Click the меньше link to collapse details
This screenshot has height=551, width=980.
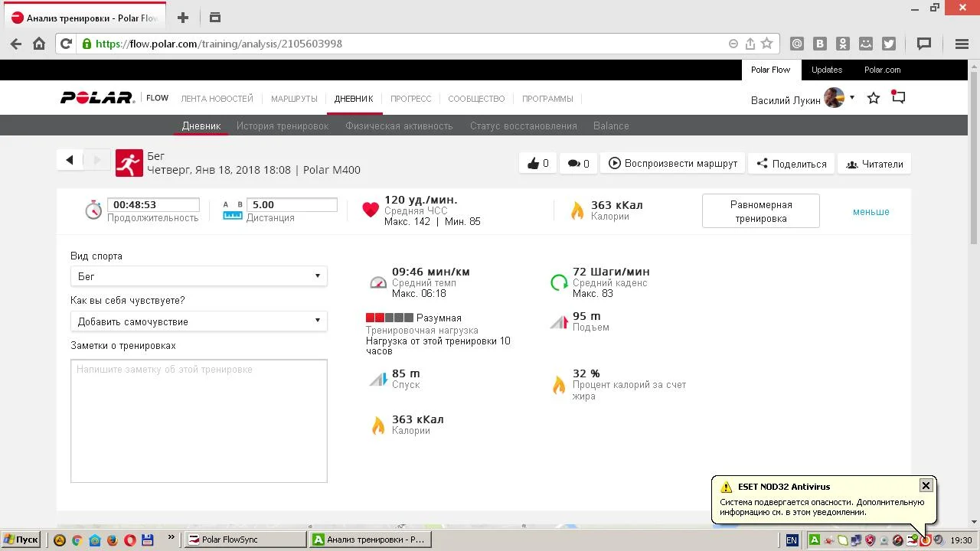click(x=871, y=211)
